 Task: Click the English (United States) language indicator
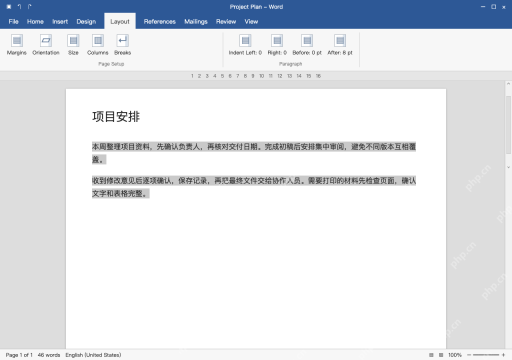pos(93,355)
